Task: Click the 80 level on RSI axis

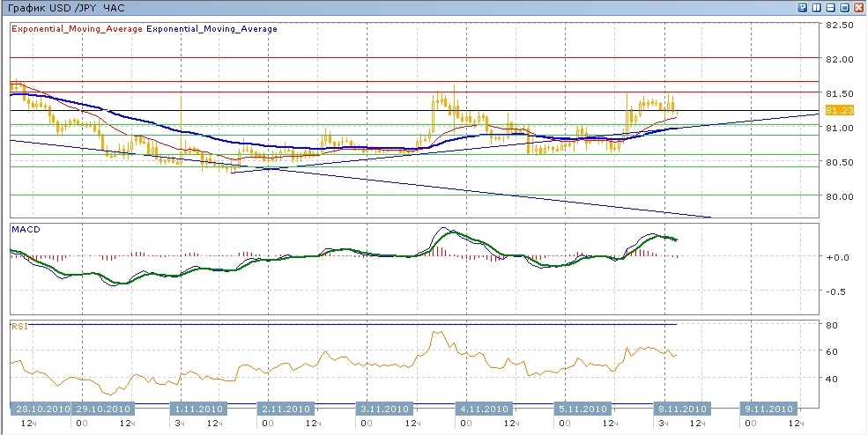Action: (830, 325)
